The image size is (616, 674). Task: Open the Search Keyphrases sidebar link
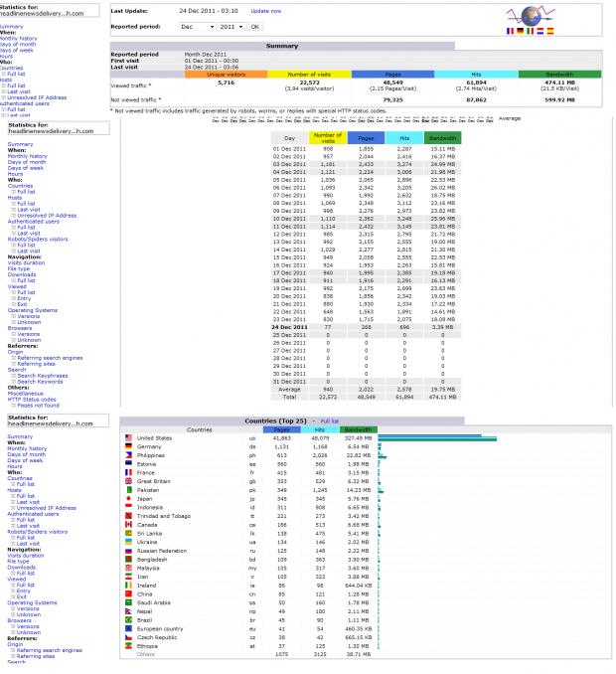coord(43,375)
